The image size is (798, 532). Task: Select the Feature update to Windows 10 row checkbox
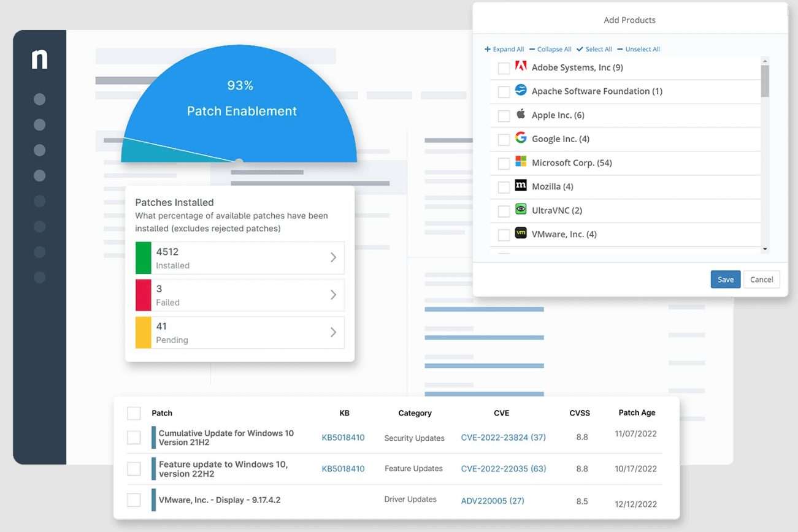[x=134, y=469]
